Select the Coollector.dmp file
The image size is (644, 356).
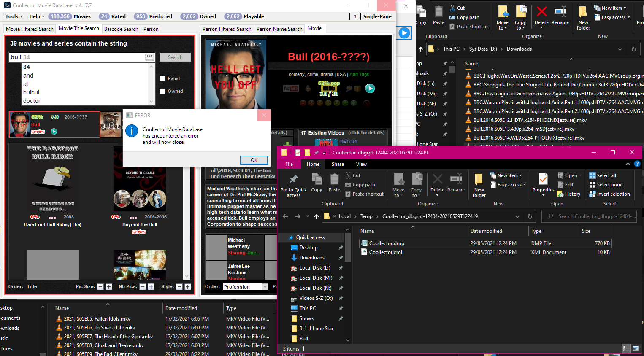pyautogui.click(x=485, y=243)
